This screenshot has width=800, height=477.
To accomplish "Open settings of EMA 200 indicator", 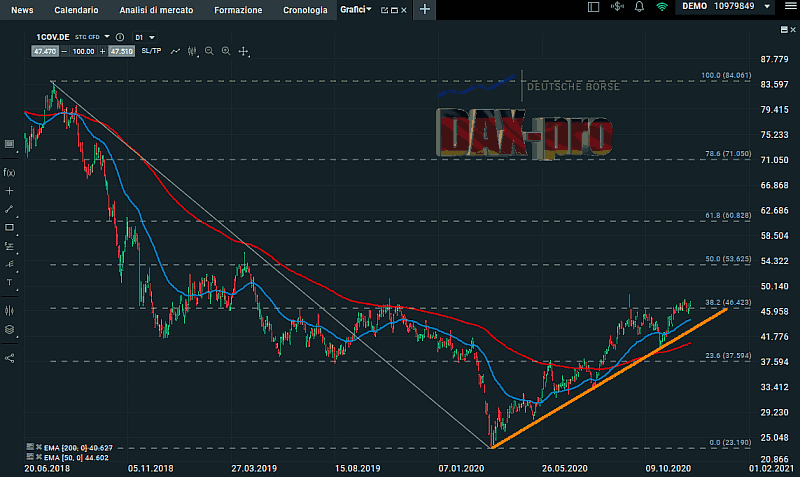I will (x=30, y=446).
